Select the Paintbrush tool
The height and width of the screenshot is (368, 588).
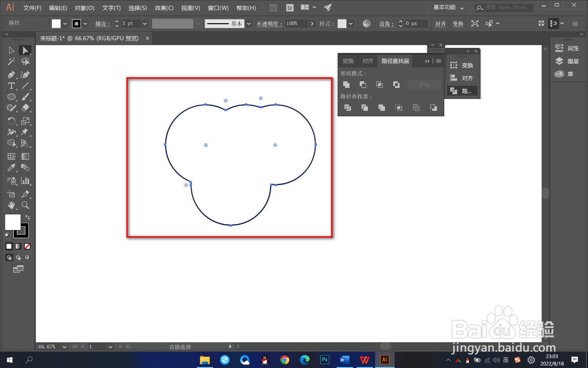coord(25,97)
